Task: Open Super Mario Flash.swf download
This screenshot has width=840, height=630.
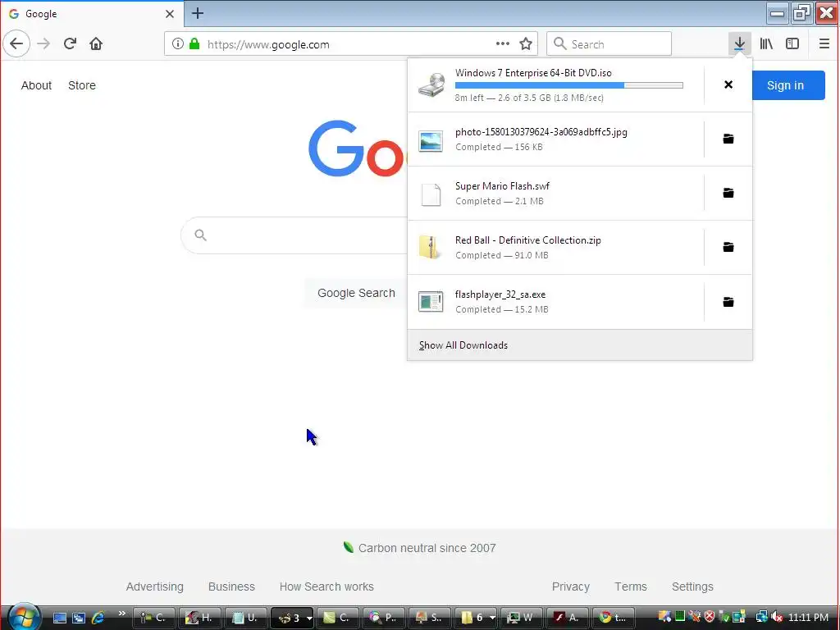Action: point(555,194)
